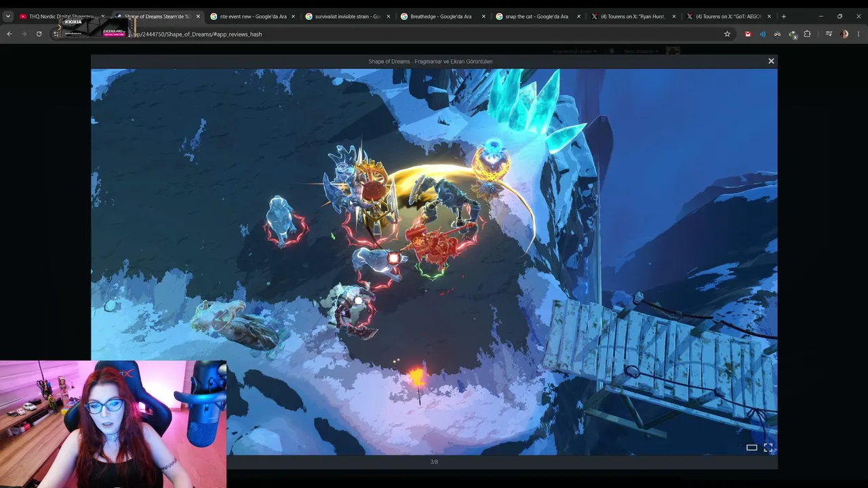The width and height of the screenshot is (868, 488).
Task: Bookmark this page with the star icon
Action: pyautogui.click(x=727, y=34)
